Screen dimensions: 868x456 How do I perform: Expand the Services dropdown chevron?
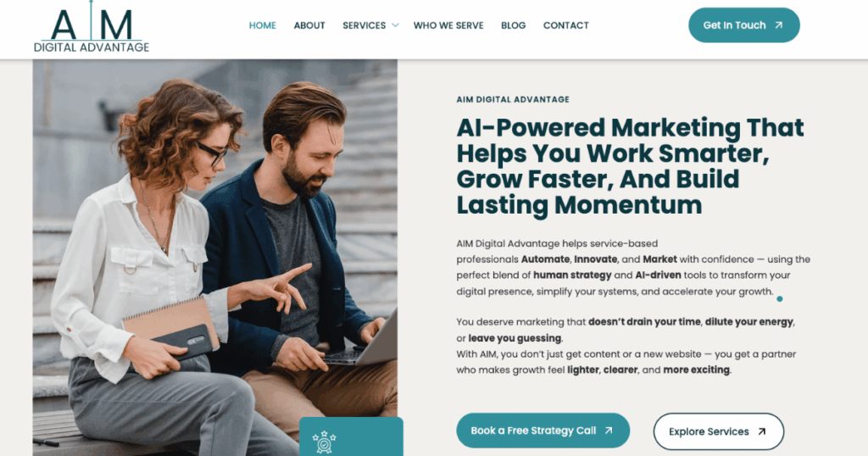coord(395,25)
